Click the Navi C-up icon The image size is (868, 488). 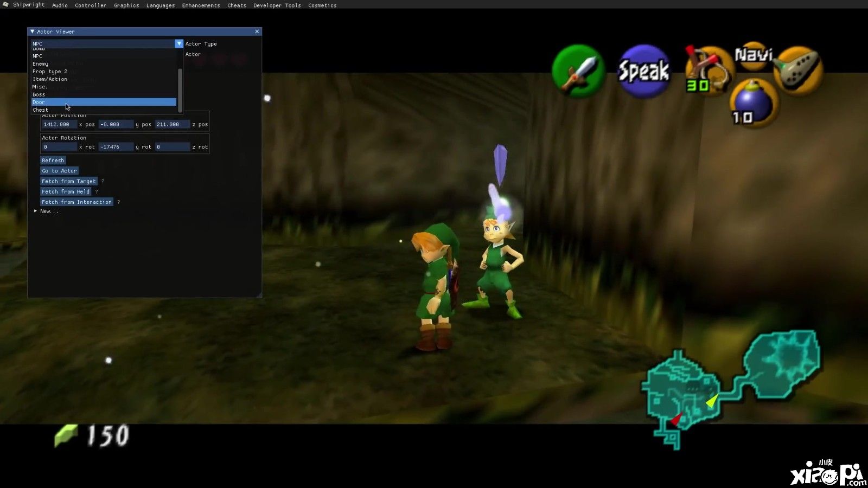(754, 55)
